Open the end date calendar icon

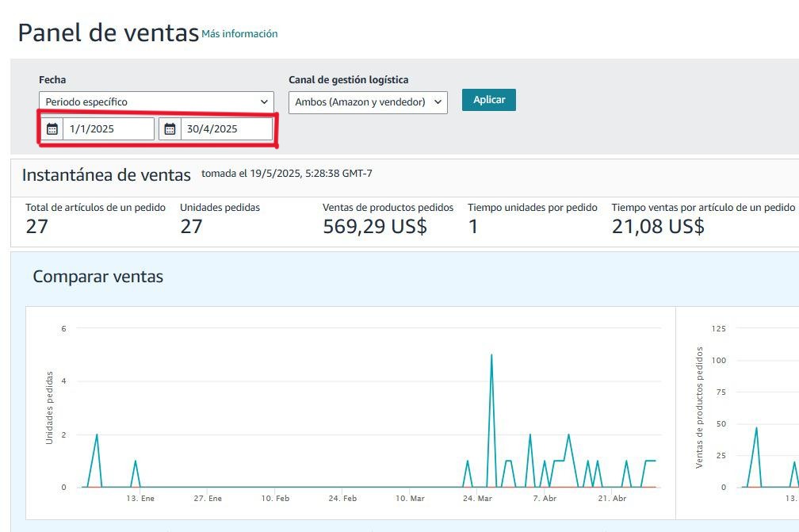coord(170,129)
